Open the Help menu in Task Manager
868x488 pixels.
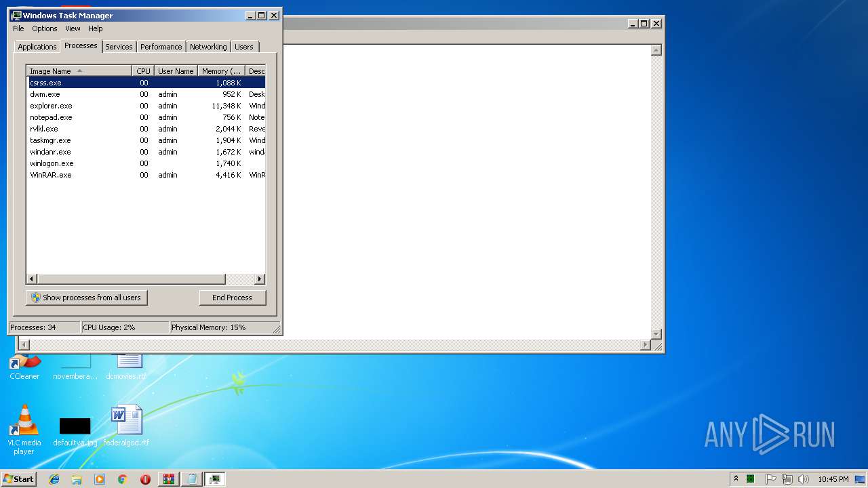96,28
